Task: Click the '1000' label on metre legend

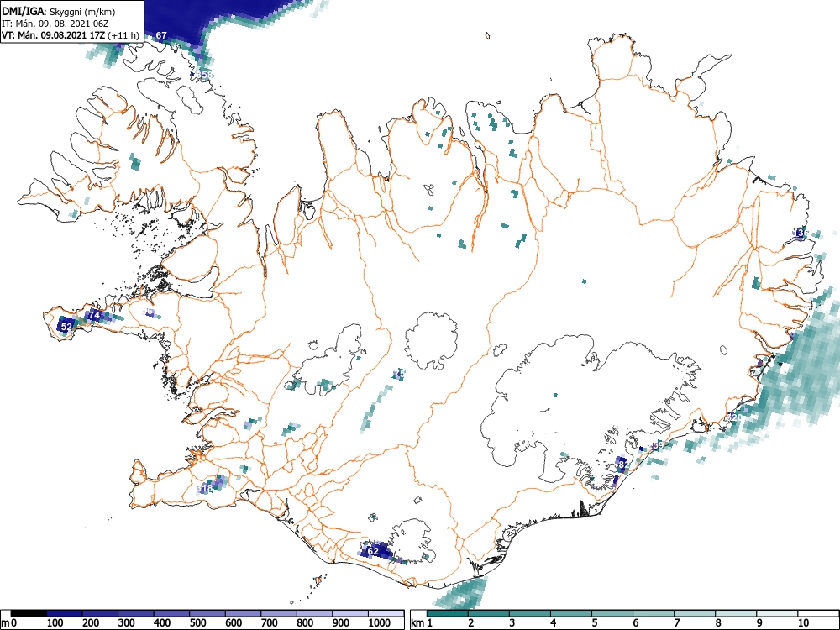Action: [380, 622]
